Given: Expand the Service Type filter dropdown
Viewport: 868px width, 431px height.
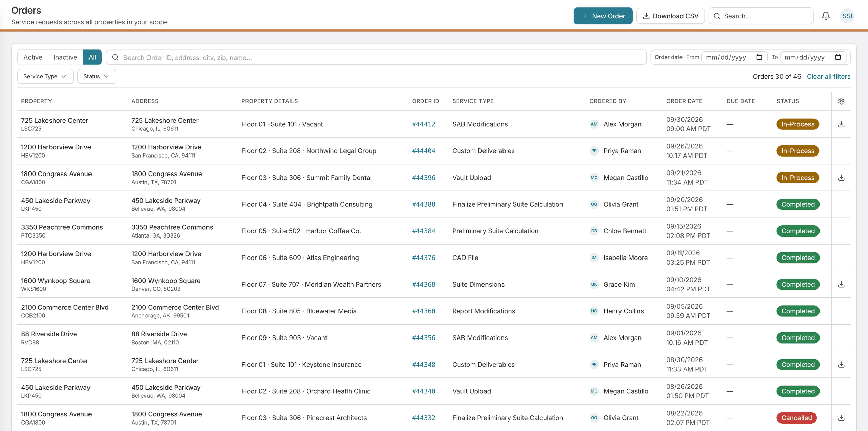Looking at the screenshot, I should pos(45,76).
